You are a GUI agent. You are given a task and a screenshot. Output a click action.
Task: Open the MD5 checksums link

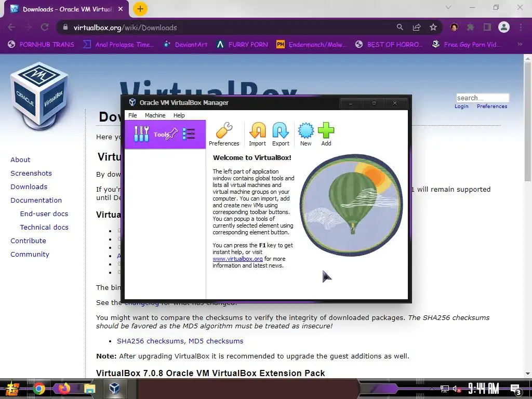coord(216,341)
